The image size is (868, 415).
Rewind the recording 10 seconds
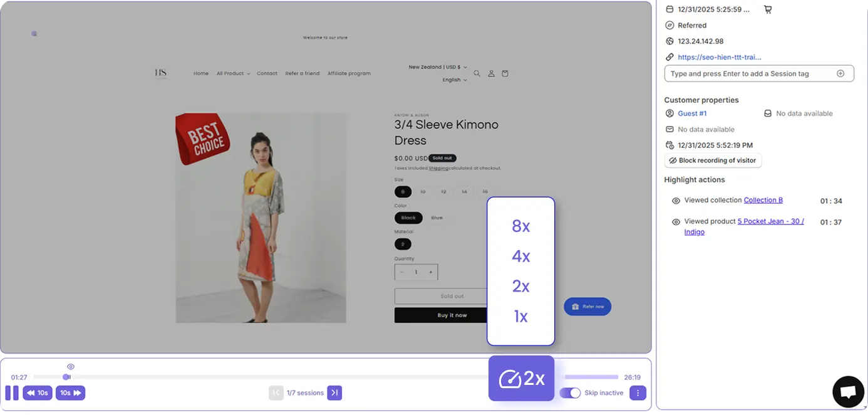click(38, 393)
